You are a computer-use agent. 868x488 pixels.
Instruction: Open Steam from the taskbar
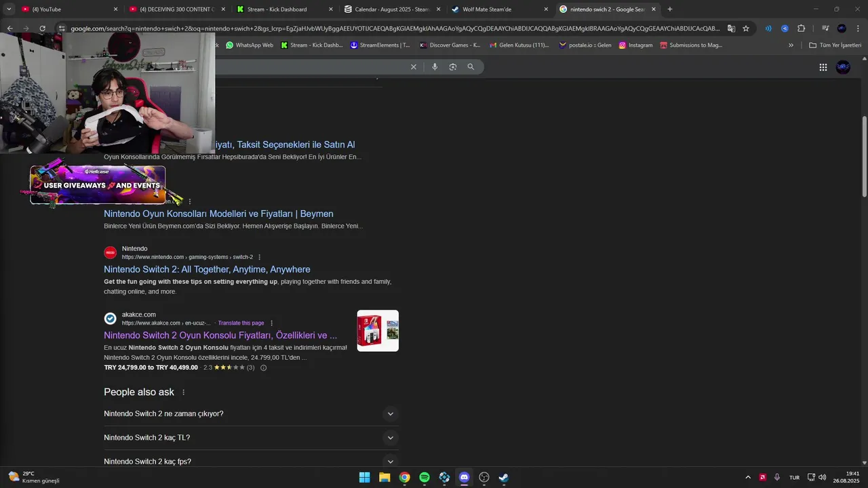504,477
